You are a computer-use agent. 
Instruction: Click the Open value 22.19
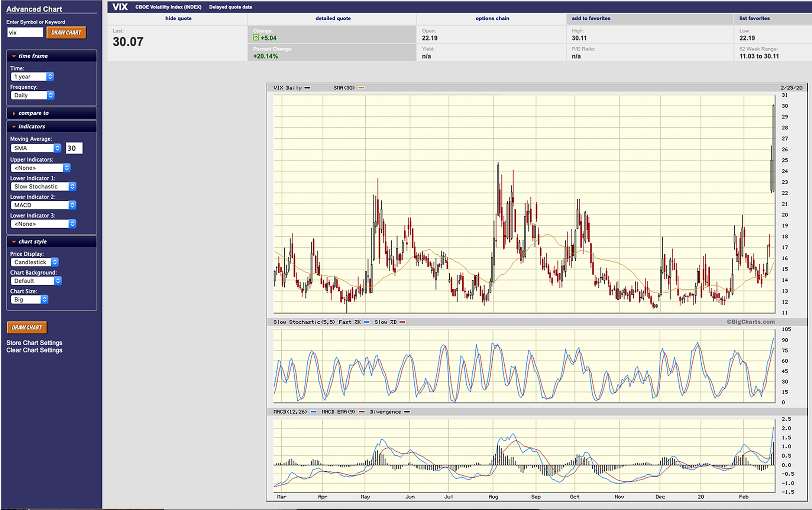430,38
